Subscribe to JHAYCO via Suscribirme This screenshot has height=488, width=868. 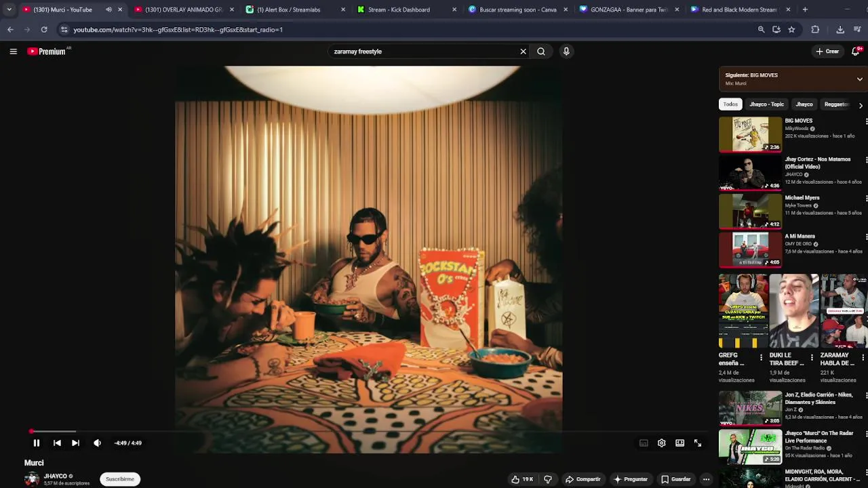coord(120,479)
